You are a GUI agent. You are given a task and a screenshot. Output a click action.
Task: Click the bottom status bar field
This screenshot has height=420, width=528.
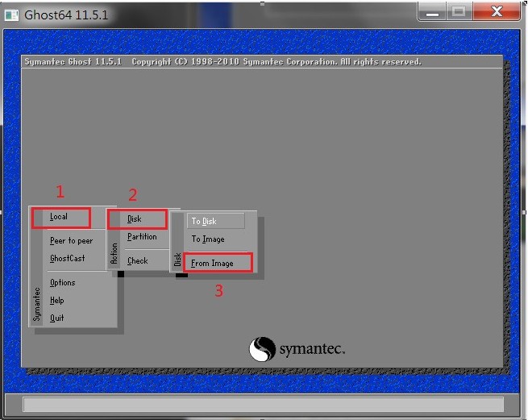(x=264, y=404)
